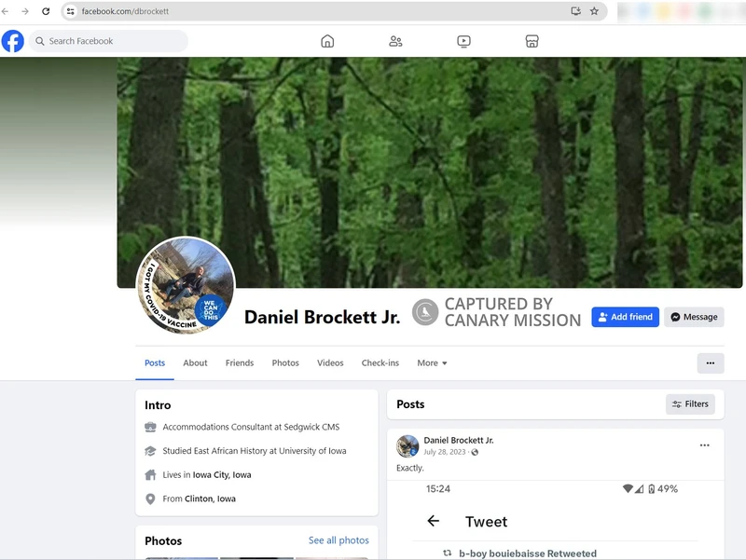Reload the page with the refresh icon
This screenshot has height=560, width=746.
click(x=46, y=11)
